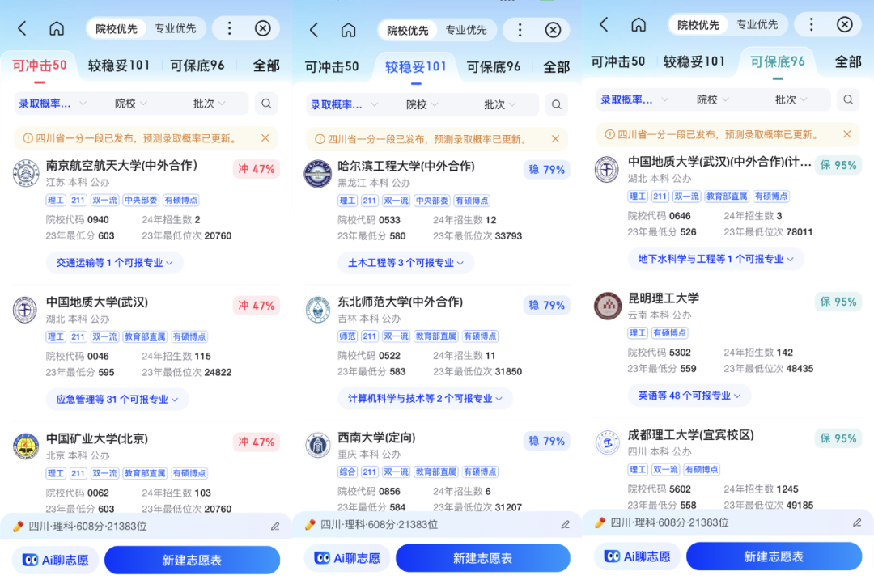Open 全部 tab in right panel
This screenshot has width=874, height=588.
click(848, 61)
